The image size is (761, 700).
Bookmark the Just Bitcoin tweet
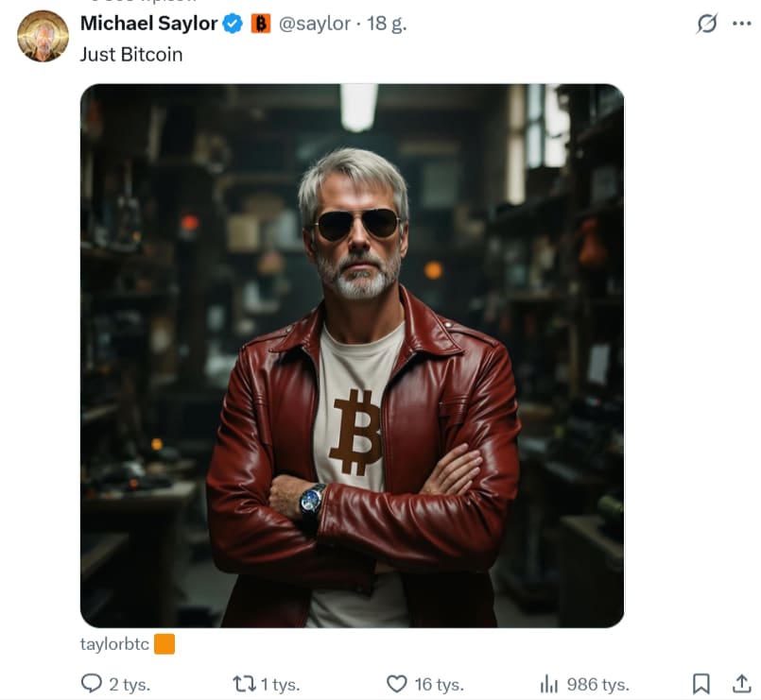tap(701, 683)
